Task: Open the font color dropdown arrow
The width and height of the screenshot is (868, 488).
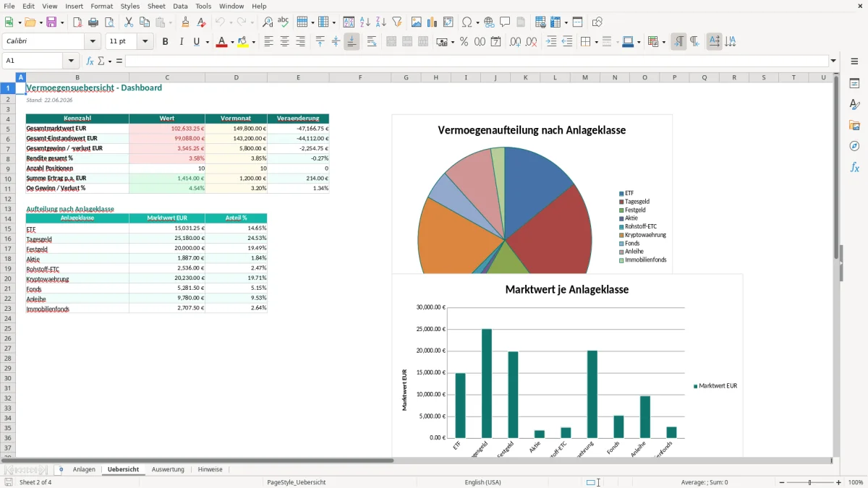Action: point(231,42)
